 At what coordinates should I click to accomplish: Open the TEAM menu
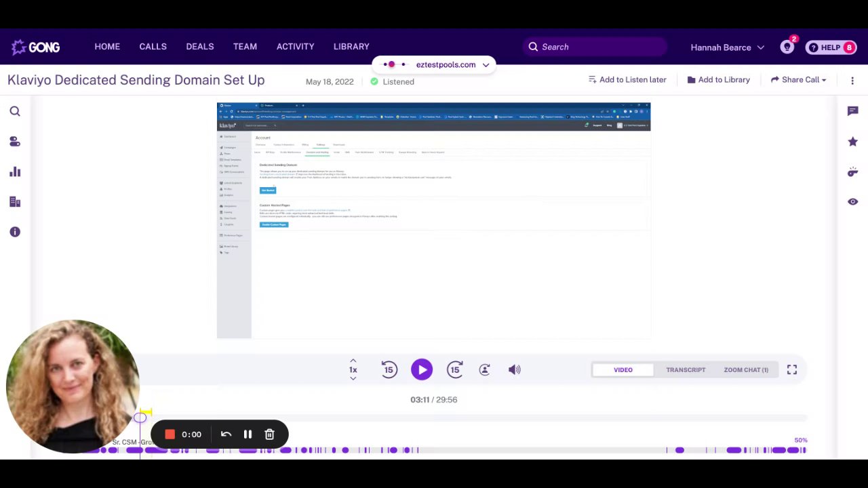point(245,47)
